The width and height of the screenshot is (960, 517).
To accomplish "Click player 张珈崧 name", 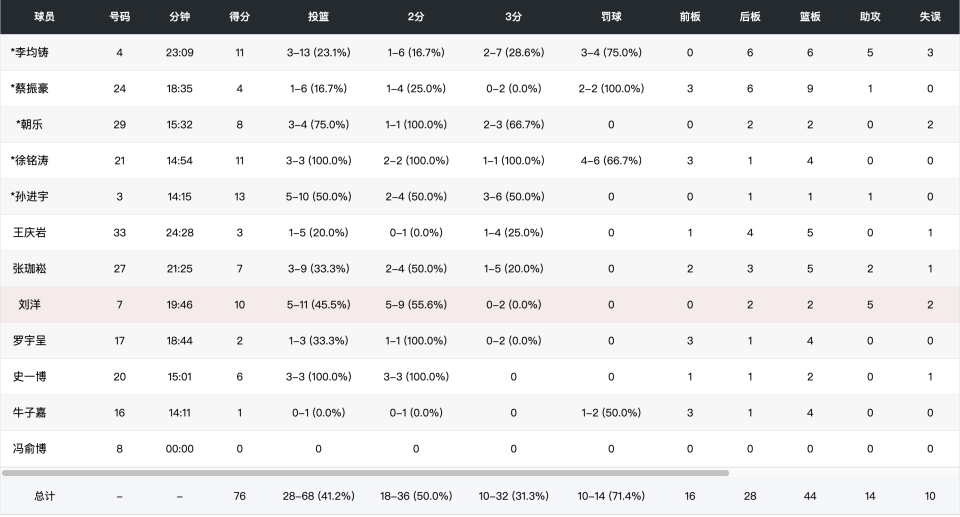I will [x=29, y=269].
